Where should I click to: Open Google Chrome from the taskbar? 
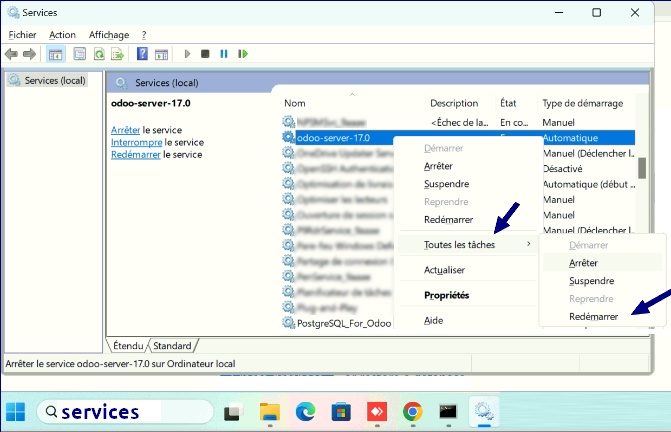click(413, 412)
